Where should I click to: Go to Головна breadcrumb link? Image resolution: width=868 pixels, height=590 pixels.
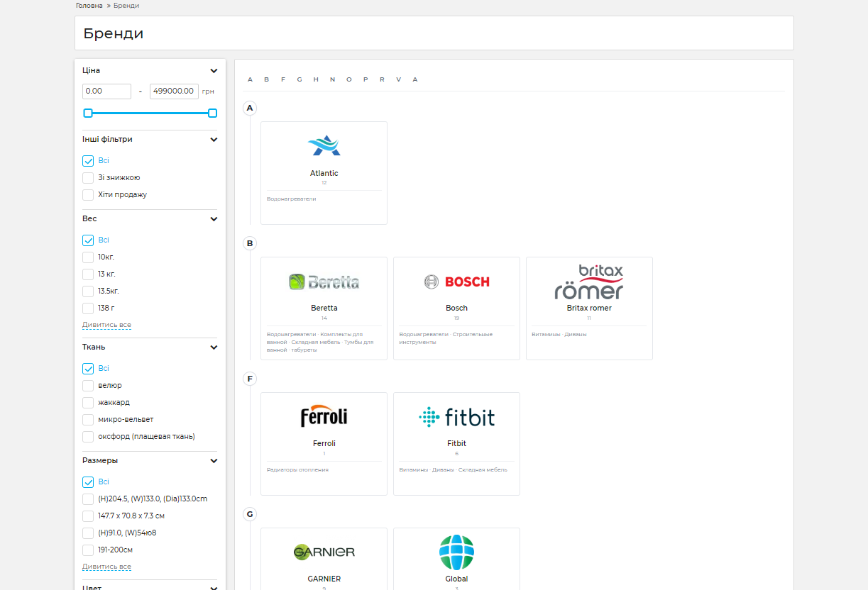(x=89, y=6)
